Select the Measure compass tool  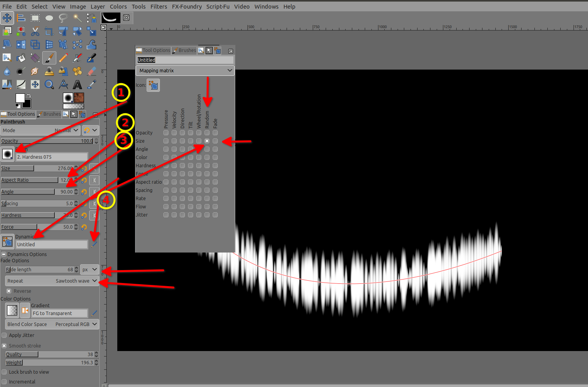click(x=63, y=84)
